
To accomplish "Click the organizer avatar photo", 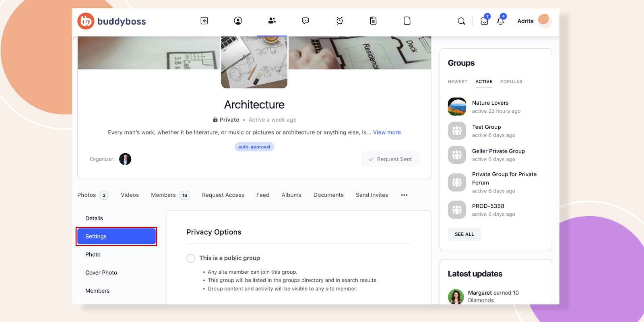I will (x=125, y=159).
